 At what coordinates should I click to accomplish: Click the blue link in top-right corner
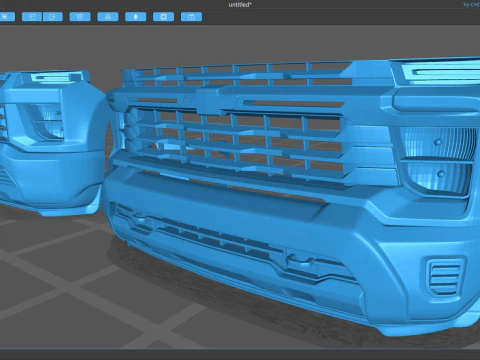click(x=472, y=5)
